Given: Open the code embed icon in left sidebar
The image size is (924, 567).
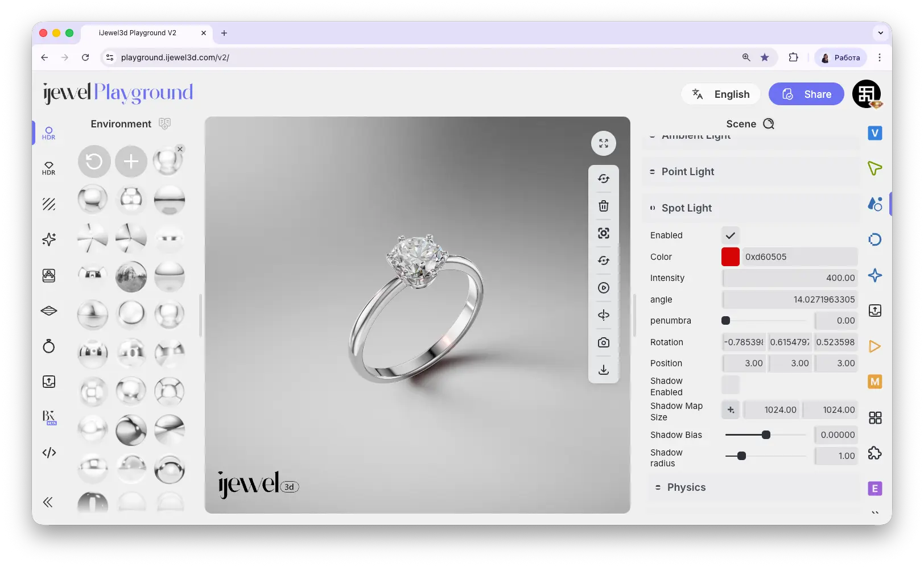Looking at the screenshot, I should (49, 453).
